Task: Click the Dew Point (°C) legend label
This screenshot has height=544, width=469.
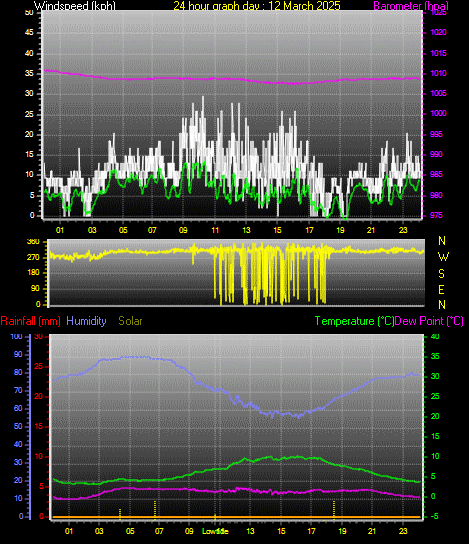Action: [429, 321]
